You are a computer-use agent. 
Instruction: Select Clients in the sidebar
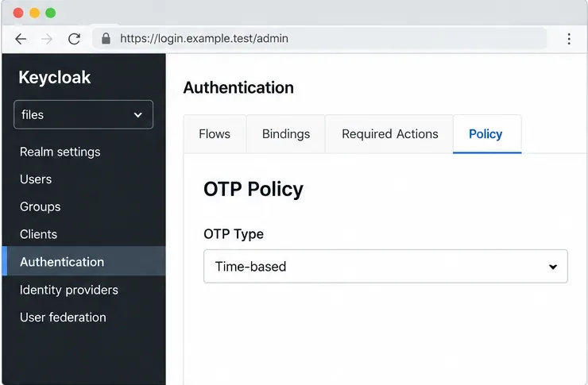pyautogui.click(x=38, y=234)
